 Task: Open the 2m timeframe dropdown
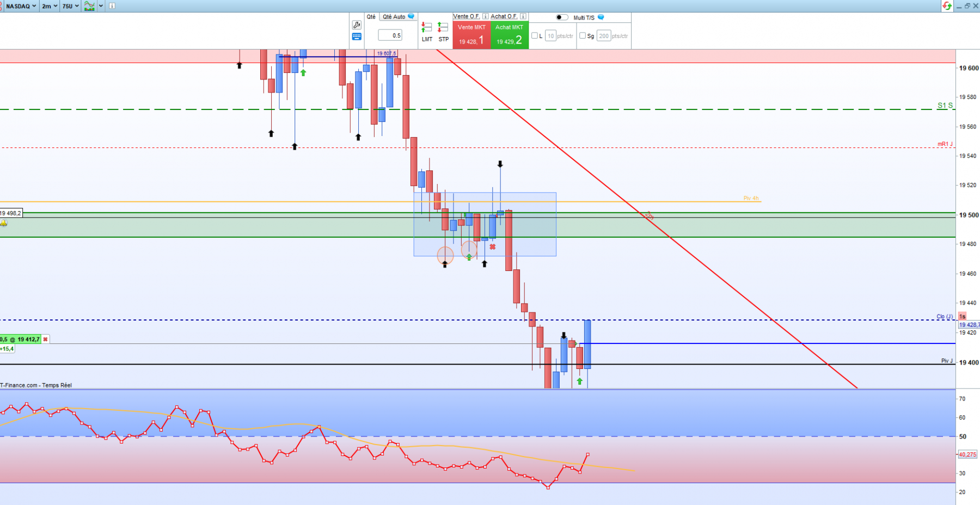tap(50, 6)
